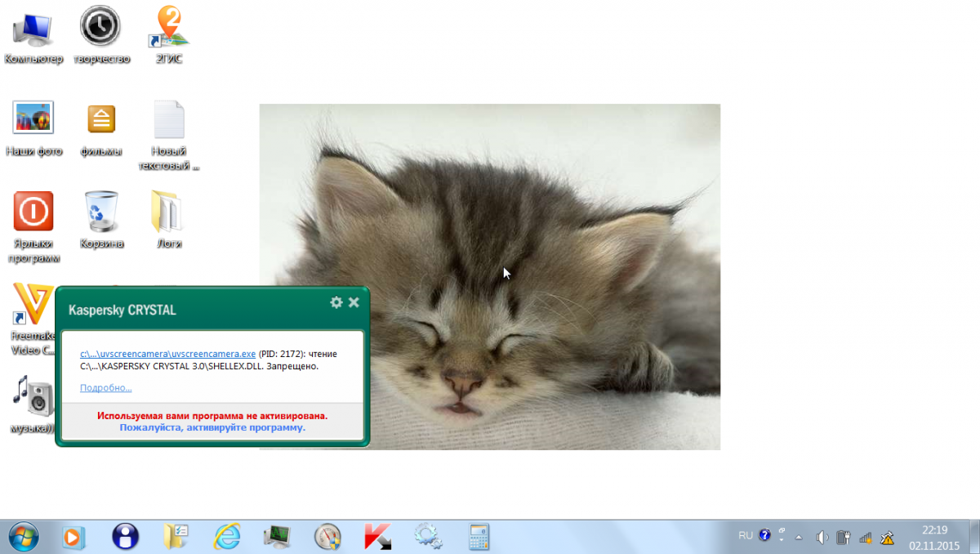The image size is (980, 554).
Task: Switch the RU input language indicator
Action: pos(746,535)
